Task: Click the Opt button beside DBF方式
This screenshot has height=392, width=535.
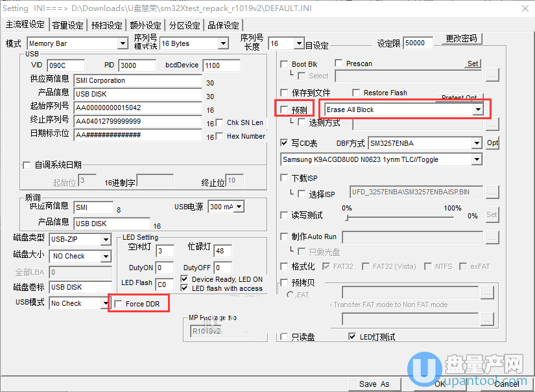Action: [x=492, y=143]
